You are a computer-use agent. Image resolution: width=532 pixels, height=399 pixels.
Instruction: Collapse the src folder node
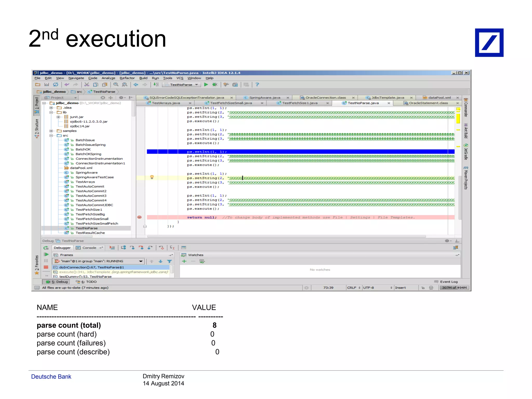click(x=51, y=136)
